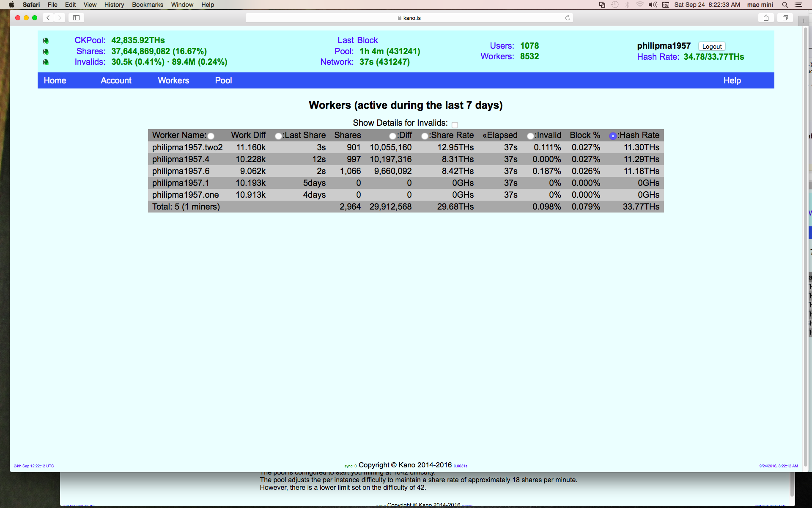812x508 pixels.
Task: Sort by Share Rate radio button
Action: pyautogui.click(x=425, y=136)
